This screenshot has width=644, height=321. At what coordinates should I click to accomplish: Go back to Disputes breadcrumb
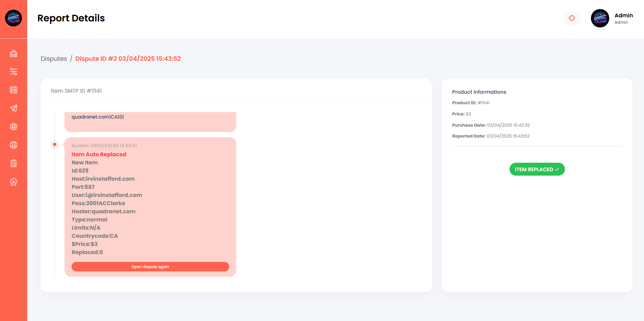pos(54,59)
